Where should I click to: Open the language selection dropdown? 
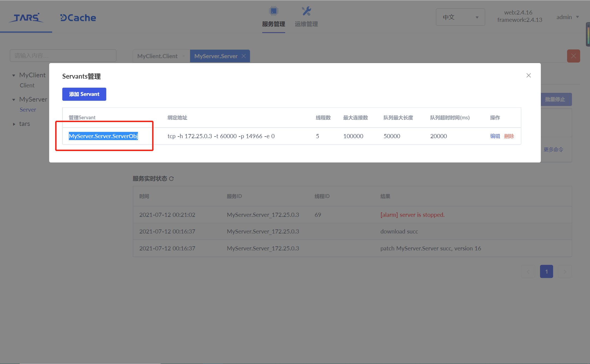[x=460, y=17]
